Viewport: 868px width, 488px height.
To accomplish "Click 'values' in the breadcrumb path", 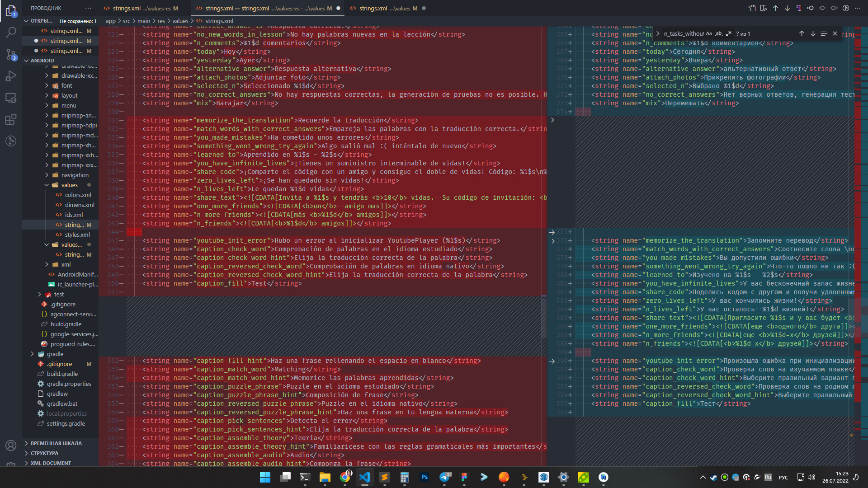I will [180, 21].
